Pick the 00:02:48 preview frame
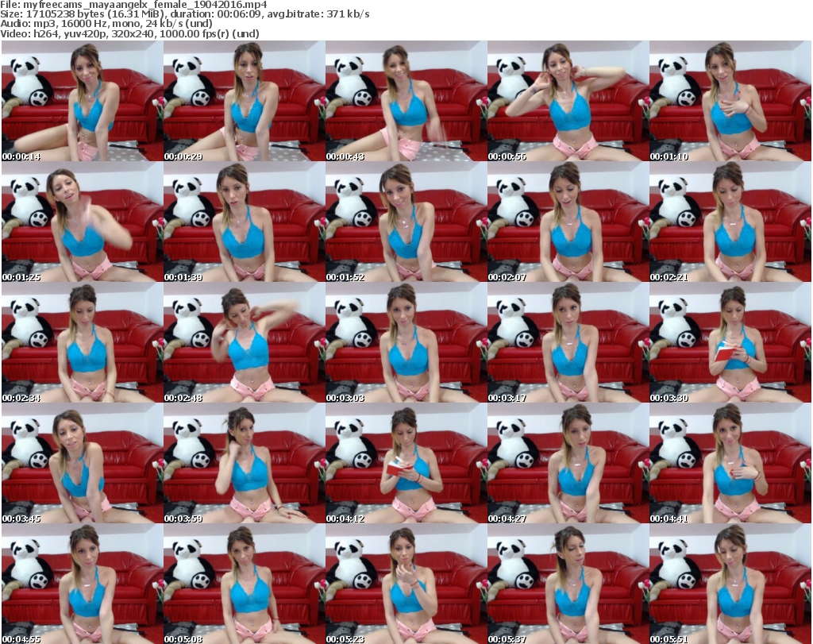813x644 pixels. click(245, 343)
